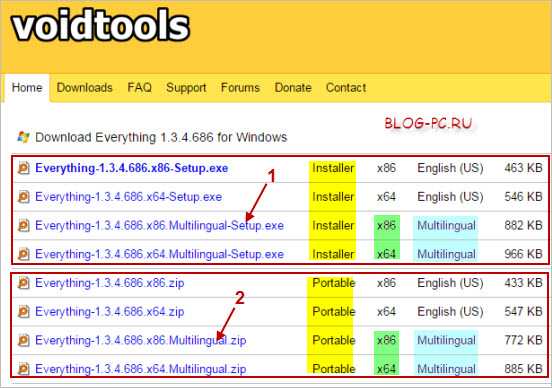Visit the Forums page
The height and width of the screenshot is (388, 552).
point(240,87)
